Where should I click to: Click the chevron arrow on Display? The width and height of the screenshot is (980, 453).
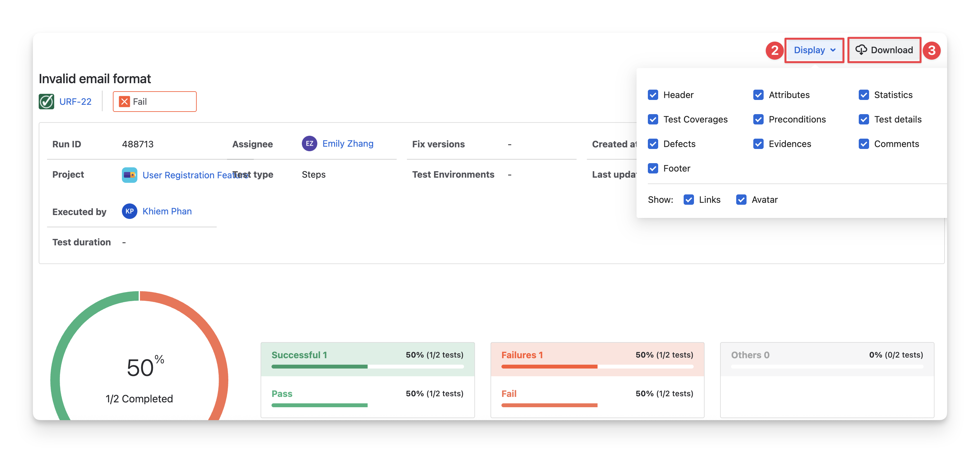click(x=833, y=50)
